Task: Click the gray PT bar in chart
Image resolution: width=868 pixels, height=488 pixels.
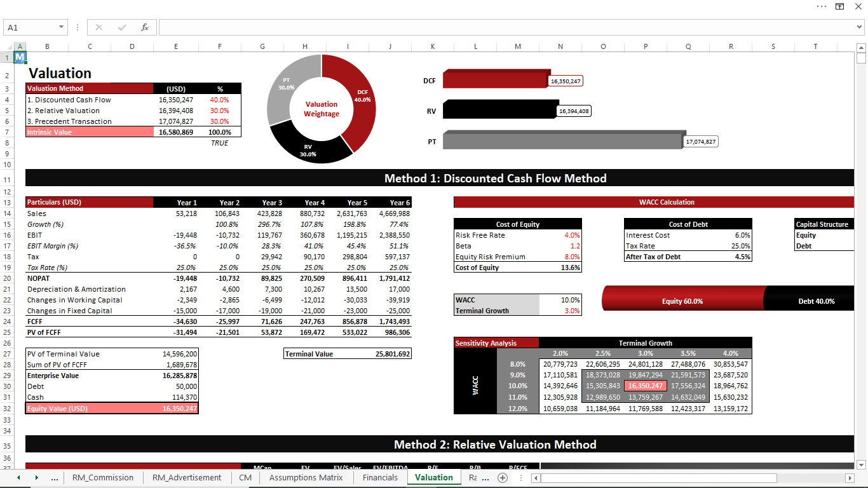Action: [563, 140]
